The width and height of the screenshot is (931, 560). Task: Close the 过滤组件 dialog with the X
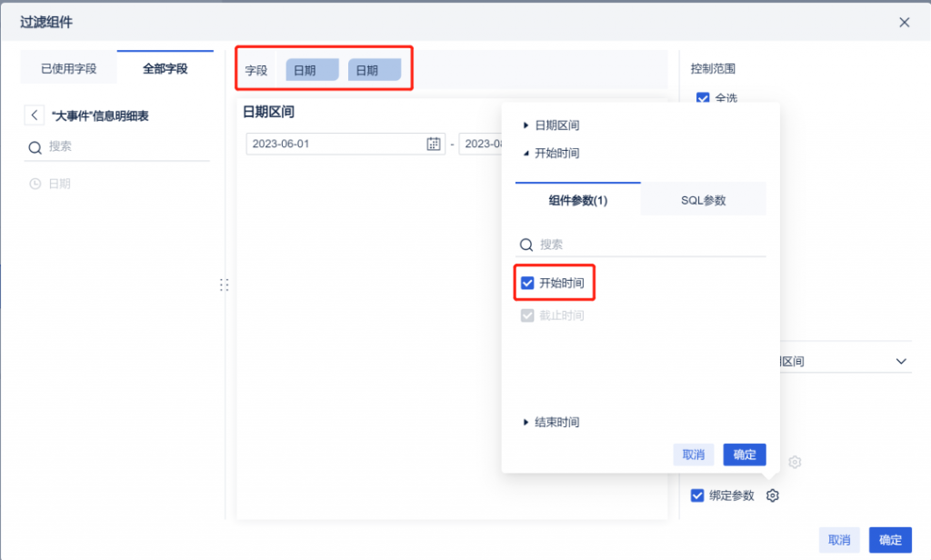point(905,23)
